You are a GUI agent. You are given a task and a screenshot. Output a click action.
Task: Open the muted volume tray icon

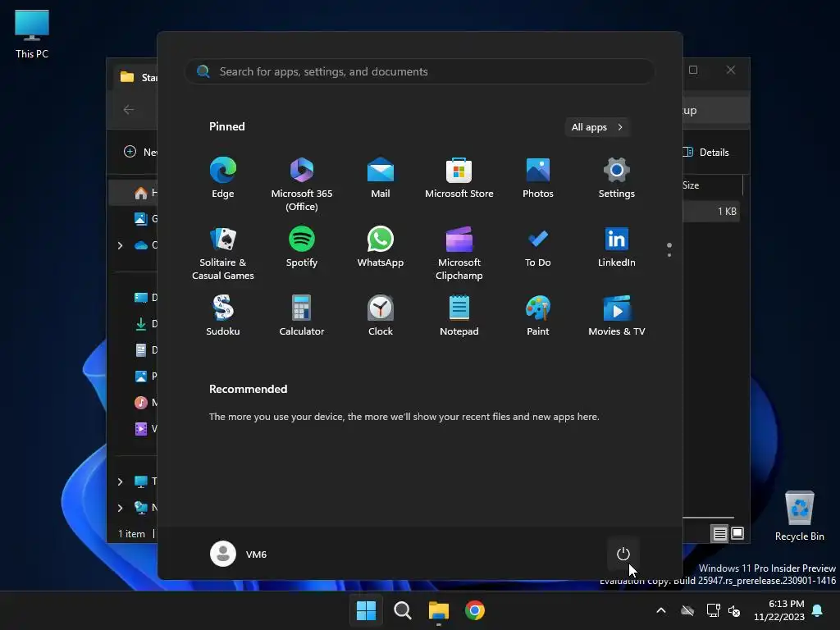[x=734, y=610]
